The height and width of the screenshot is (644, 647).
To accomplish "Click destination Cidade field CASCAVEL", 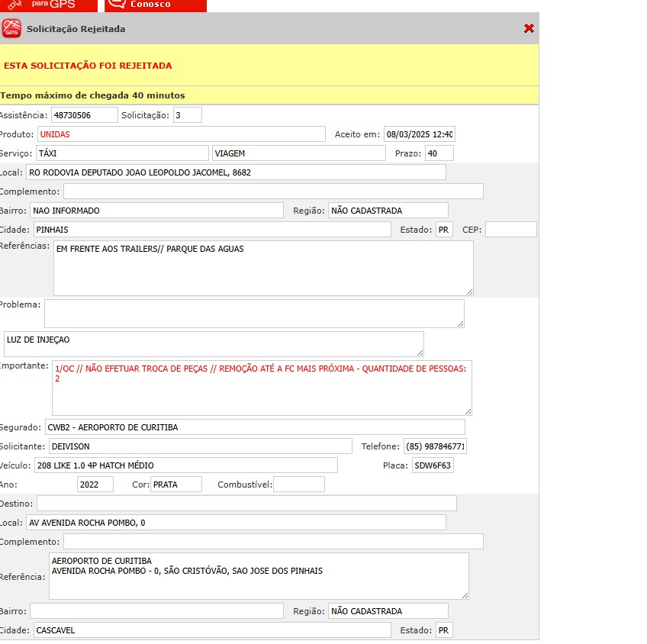I will click(x=212, y=630).
